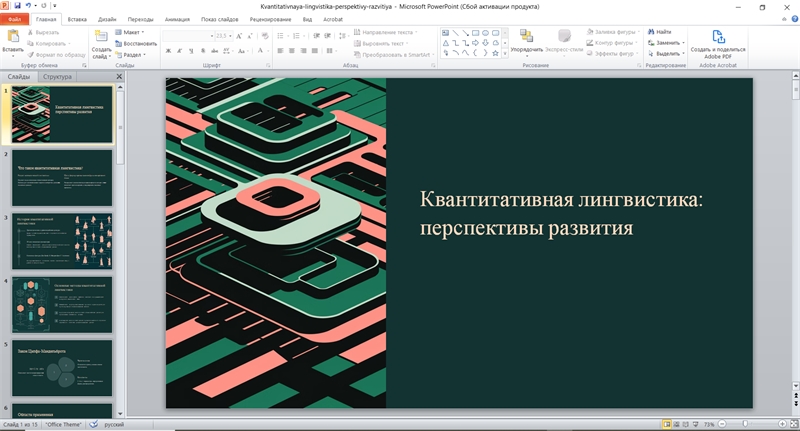The image size is (800, 431).
Task: Click the Восстановить reset button
Action: [135, 43]
